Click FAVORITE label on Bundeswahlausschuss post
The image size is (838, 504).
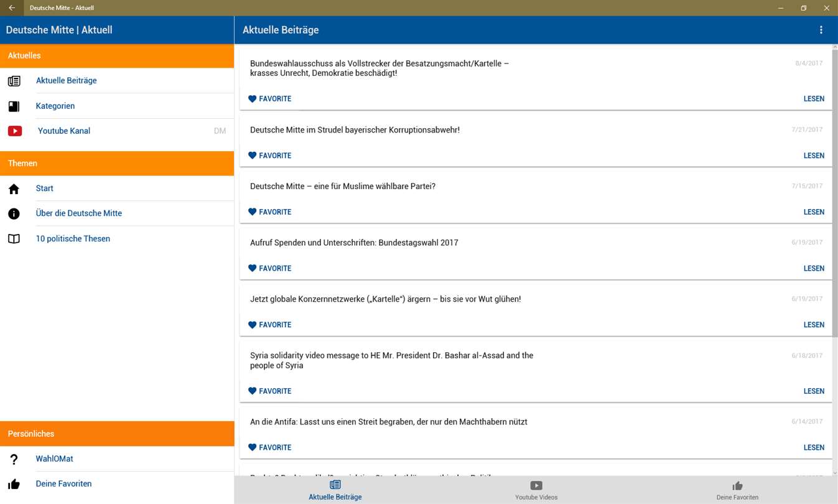pyautogui.click(x=275, y=99)
